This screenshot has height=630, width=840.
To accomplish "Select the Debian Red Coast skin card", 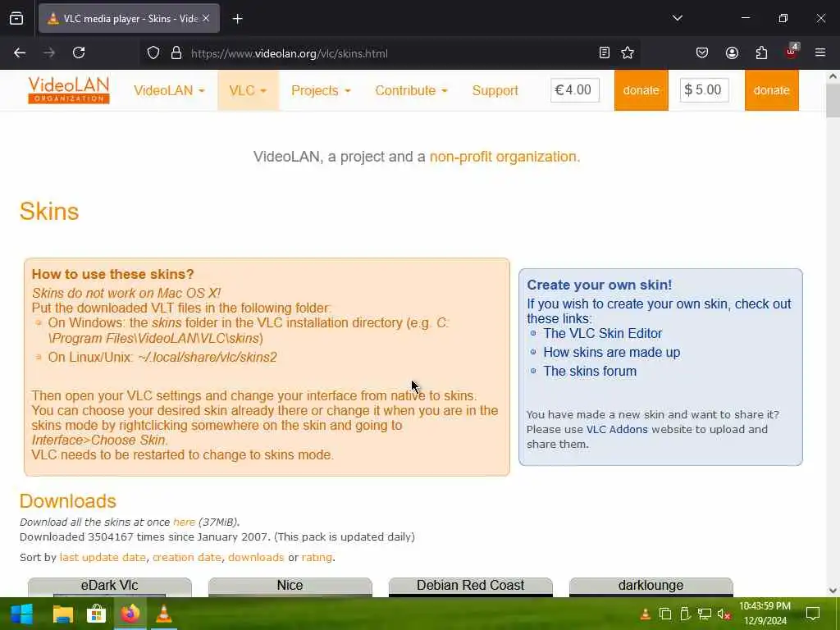I will coord(470,587).
